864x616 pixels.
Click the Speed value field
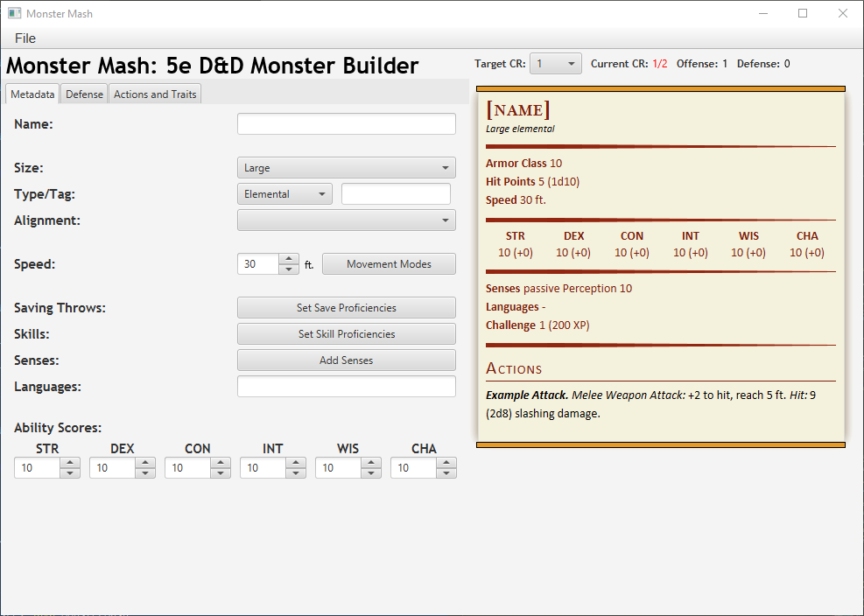[x=258, y=264]
